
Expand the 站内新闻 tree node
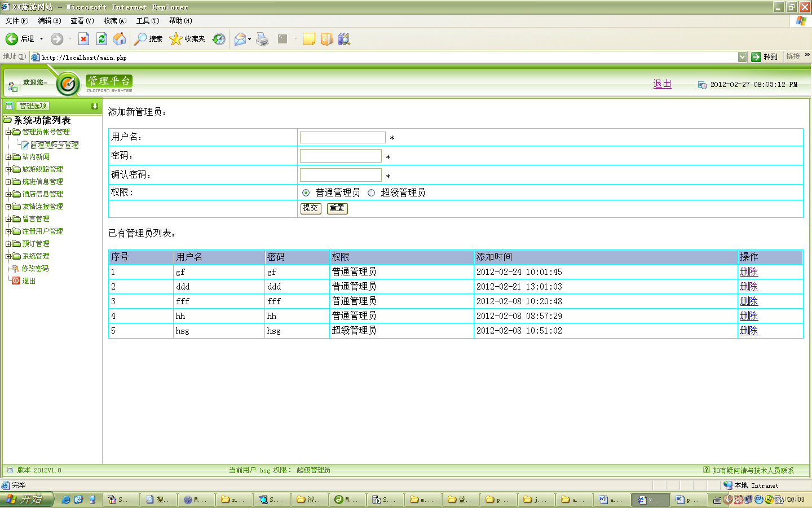8,157
